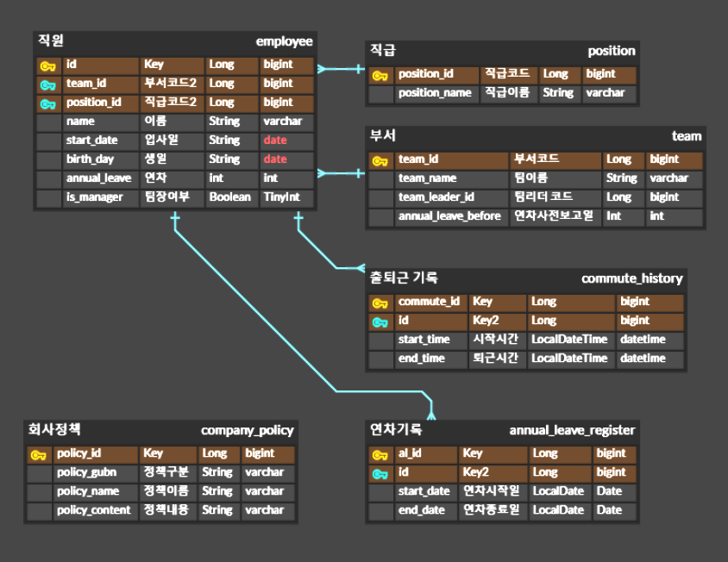Select the commute_history table title
Screen dimensions: 728x562
tap(632, 278)
